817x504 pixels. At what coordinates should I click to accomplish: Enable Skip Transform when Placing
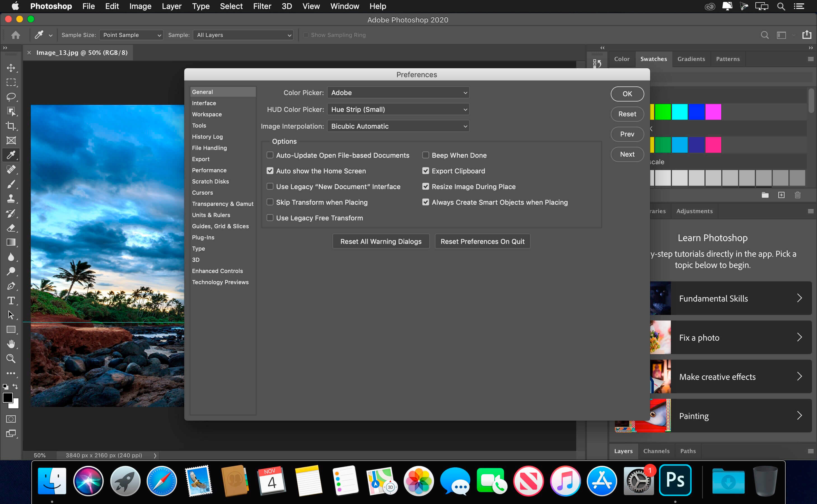270,202
